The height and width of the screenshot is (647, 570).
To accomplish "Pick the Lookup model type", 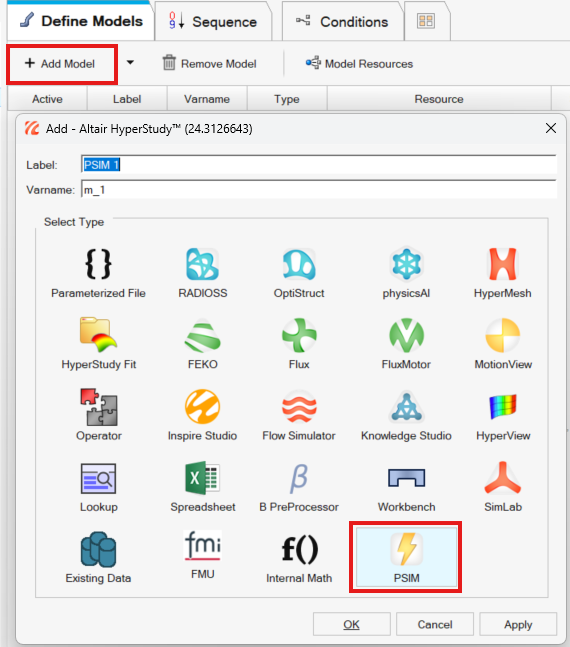I will 98,487.
